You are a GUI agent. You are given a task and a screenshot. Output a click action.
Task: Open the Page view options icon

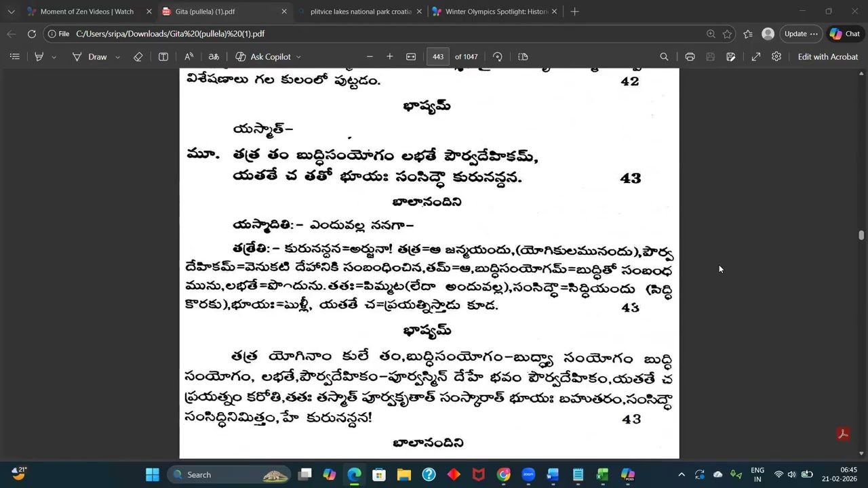[523, 57]
